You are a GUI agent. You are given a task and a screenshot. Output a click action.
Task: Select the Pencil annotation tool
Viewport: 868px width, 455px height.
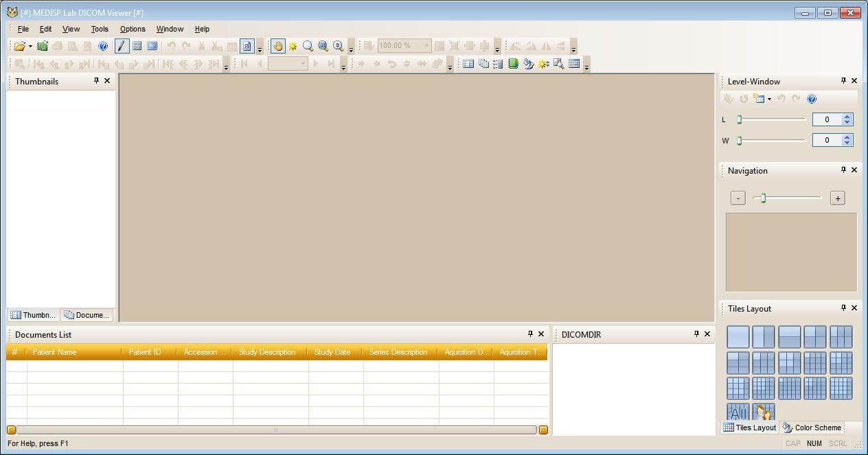click(x=121, y=46)
